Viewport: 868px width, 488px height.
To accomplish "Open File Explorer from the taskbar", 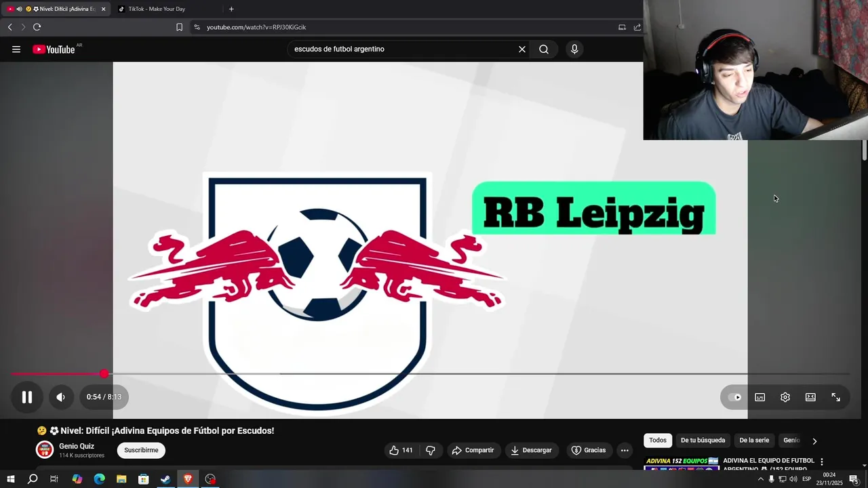I will (121, 479).
